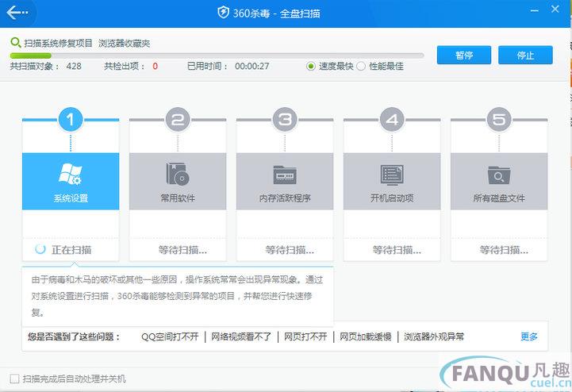Select the 所有磁盘文件 label
This screenshot has width=572, height=392.
tap(499, 198)
